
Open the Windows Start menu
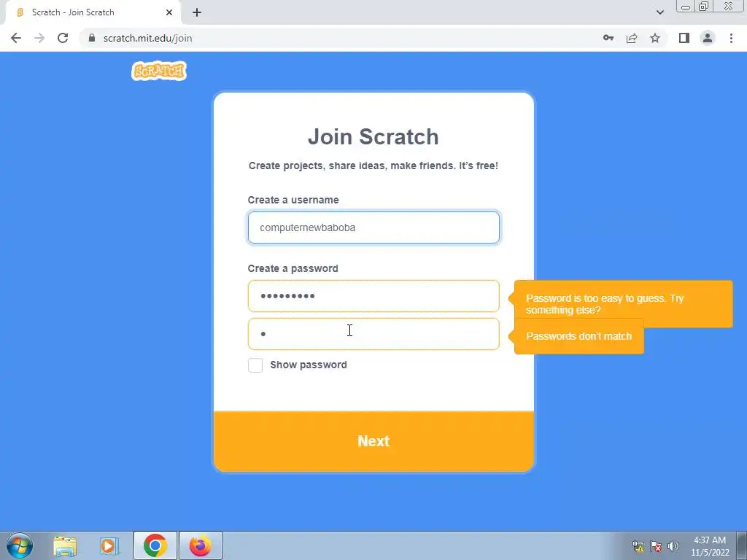[x=20, y=545]
